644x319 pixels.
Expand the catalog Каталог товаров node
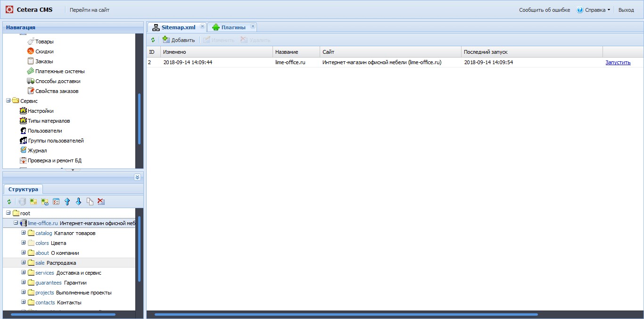click(x=23, y=233)
